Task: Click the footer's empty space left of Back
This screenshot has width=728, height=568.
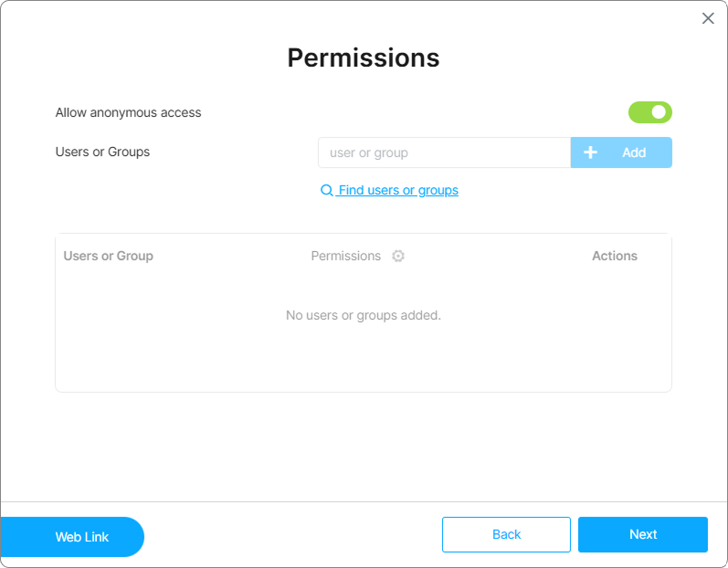Action: pyautogui.click(x=292, y=535)
